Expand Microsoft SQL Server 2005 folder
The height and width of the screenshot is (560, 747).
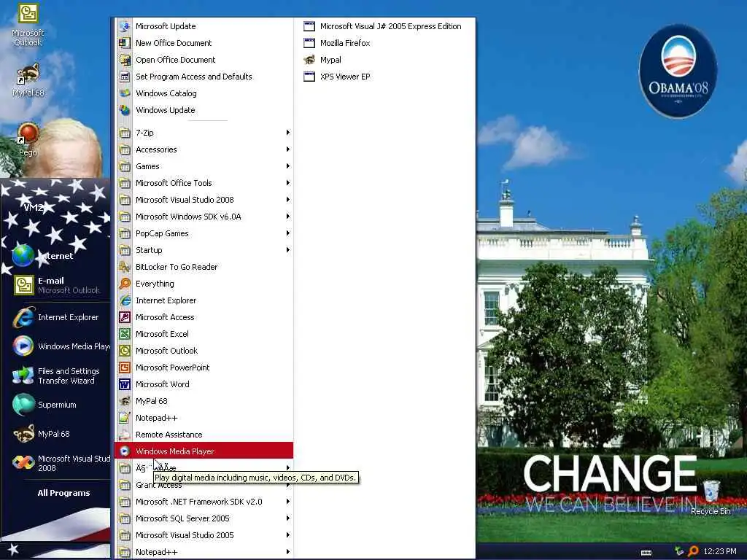pyautogui.click(x=204, y=518)
